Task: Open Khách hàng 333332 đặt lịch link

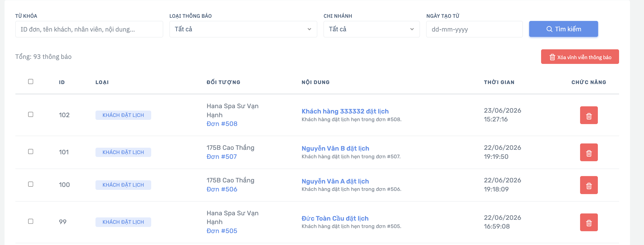Action: pyautogui.click(x=345, y=111)
